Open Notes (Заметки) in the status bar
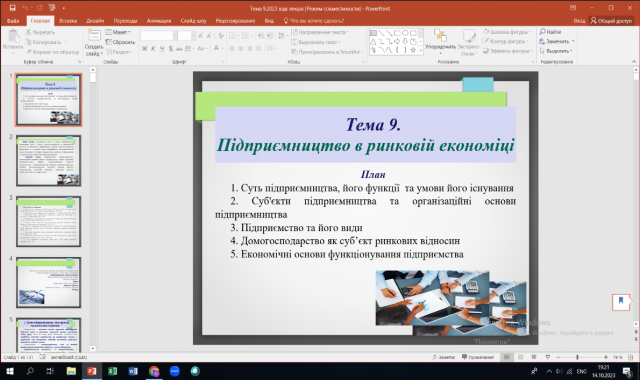This screenshot has height=380, width=640. click(x=444, y=357)
